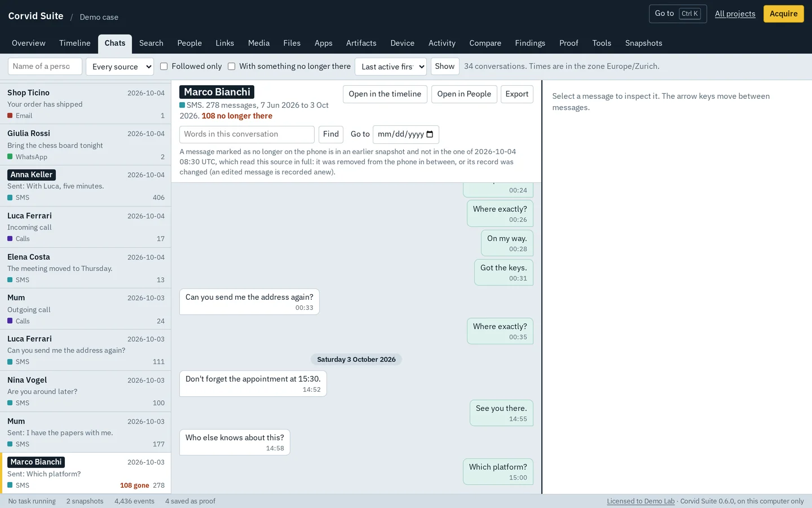Select the See you there. message

501,413
